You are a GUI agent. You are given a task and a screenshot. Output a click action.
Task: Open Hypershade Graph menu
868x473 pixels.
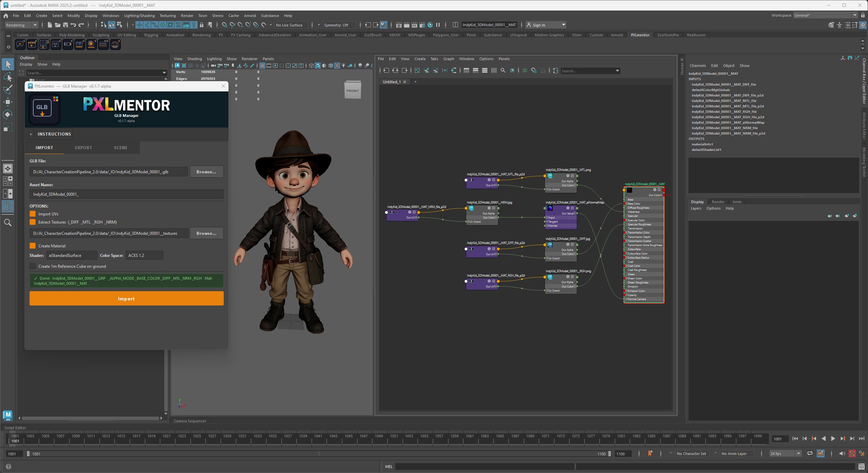[448, 59]
